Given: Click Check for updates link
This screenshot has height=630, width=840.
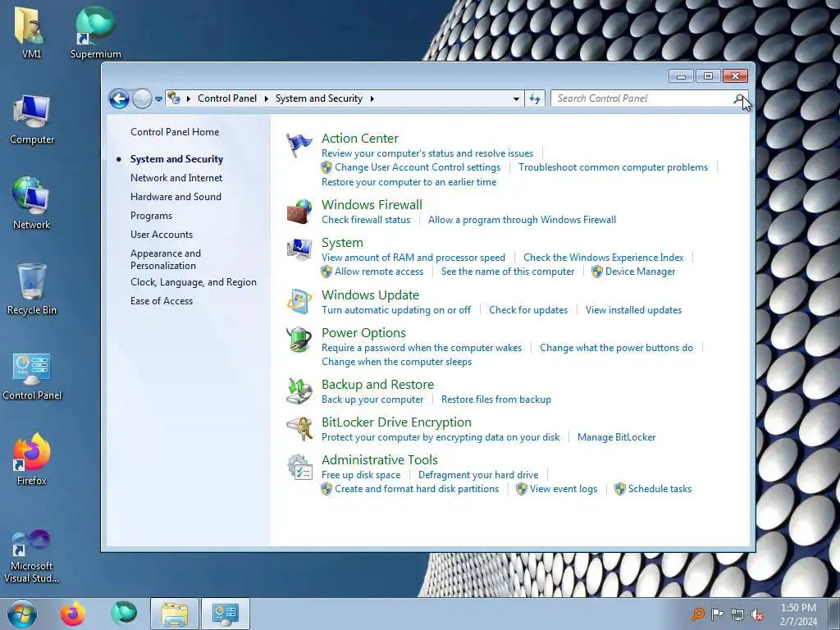Looking at the screenshot, I should point(528,309).
